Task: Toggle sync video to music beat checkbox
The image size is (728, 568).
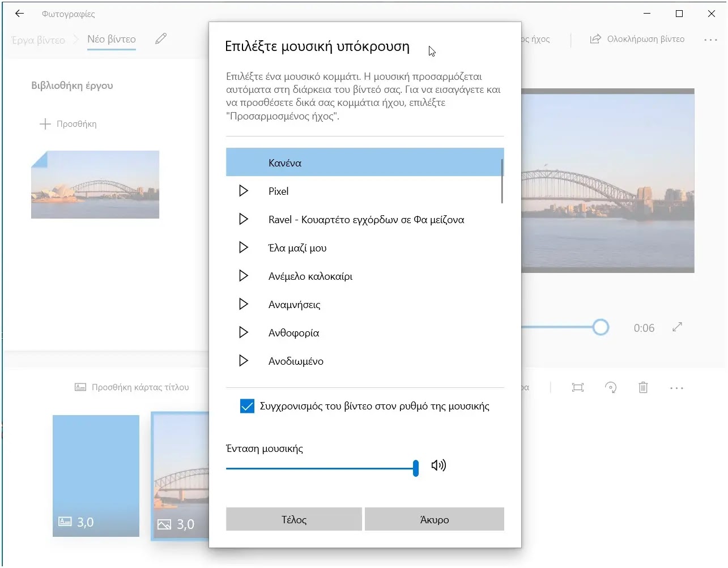Action: [247, 406]
